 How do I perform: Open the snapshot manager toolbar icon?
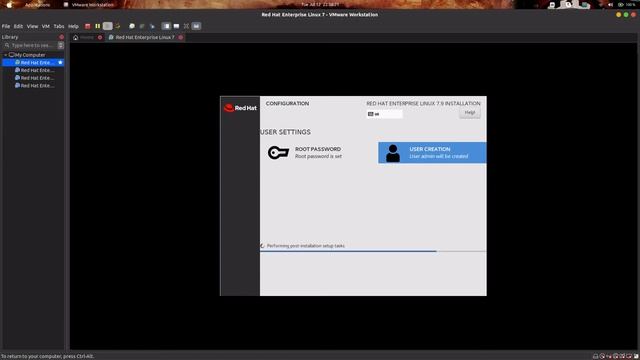click(152, 26)
